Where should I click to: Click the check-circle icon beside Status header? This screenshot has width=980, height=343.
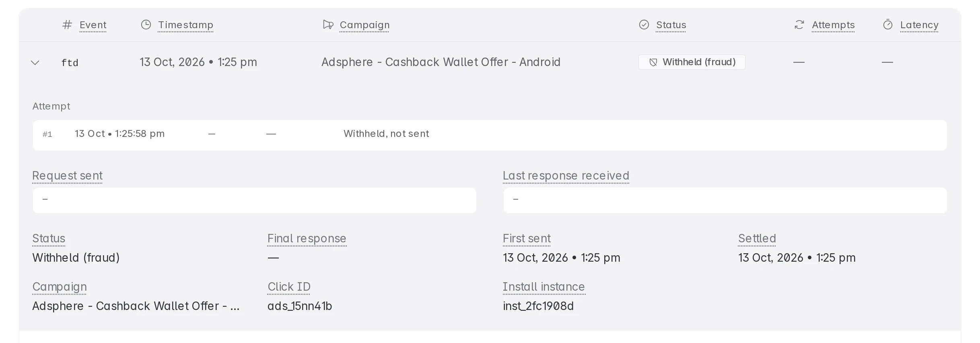click(644, 25)
